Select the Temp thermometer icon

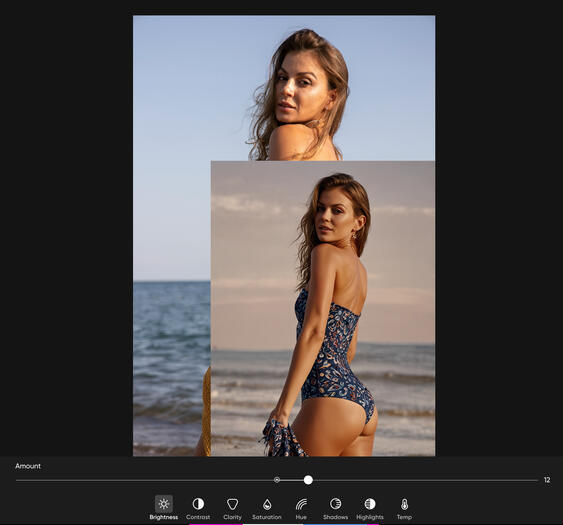pos(404,504)
